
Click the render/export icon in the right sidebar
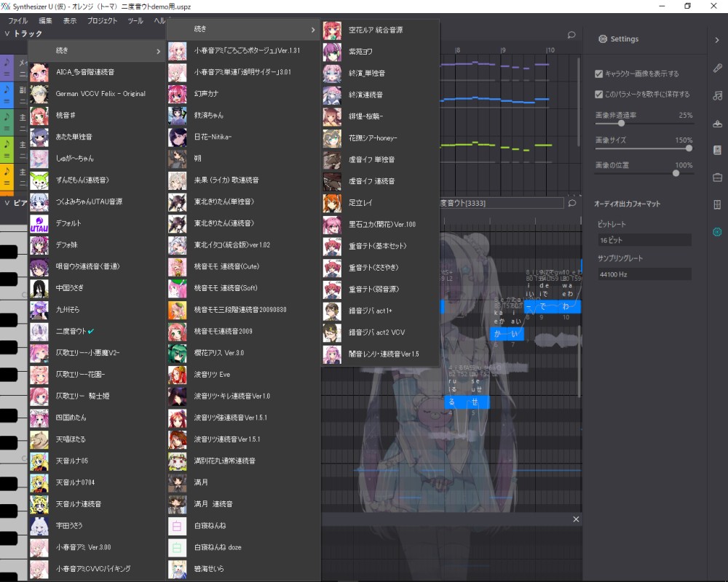click(x=717, y=121)
